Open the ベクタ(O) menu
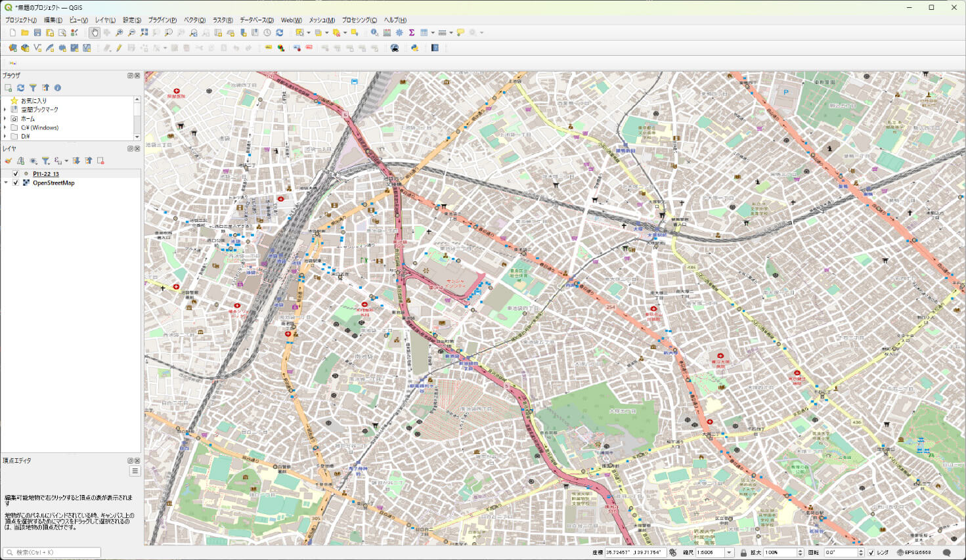Image resolution: width=966 pixels, height=560 pixels. [x=194, y=20]
